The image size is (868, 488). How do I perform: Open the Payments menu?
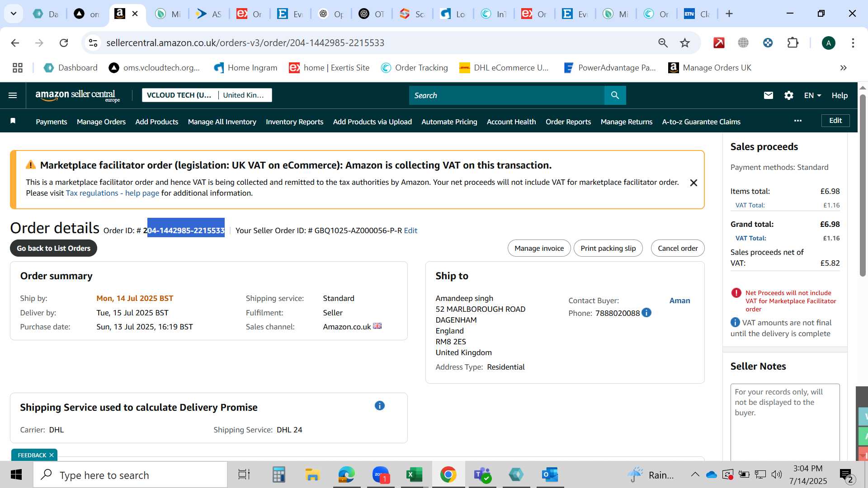coord(52,122)
